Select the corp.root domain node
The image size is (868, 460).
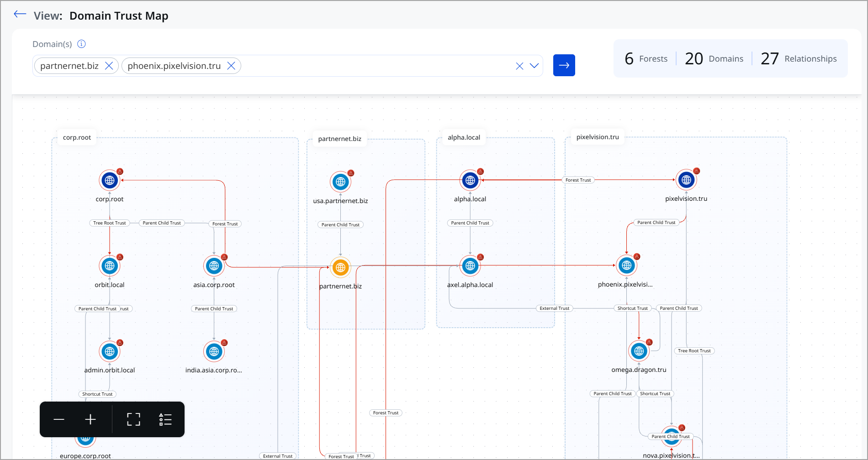(110, 180)
